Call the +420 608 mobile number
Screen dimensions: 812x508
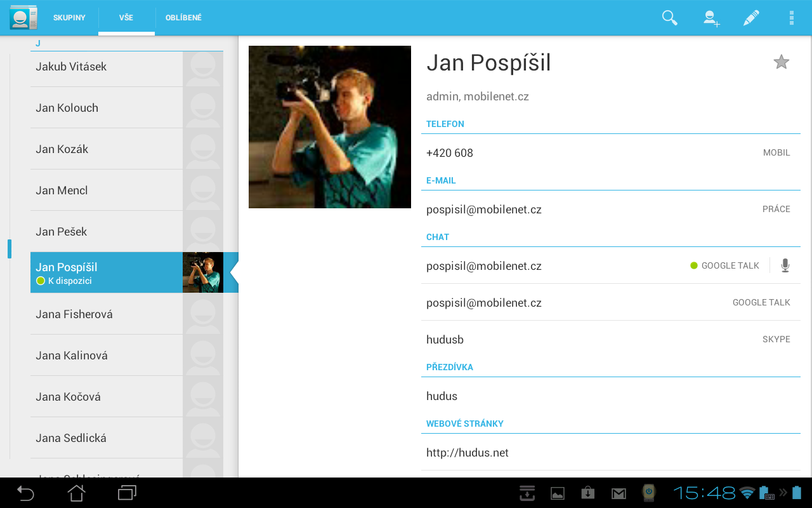pyautogui.click(x=450, y=153)
